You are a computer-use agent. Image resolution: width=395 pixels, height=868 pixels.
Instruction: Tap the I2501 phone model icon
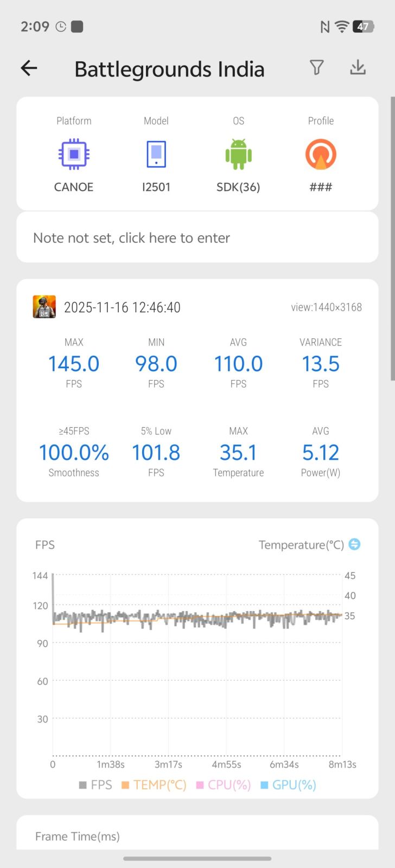pyautogui.click(x=156, y=155)
